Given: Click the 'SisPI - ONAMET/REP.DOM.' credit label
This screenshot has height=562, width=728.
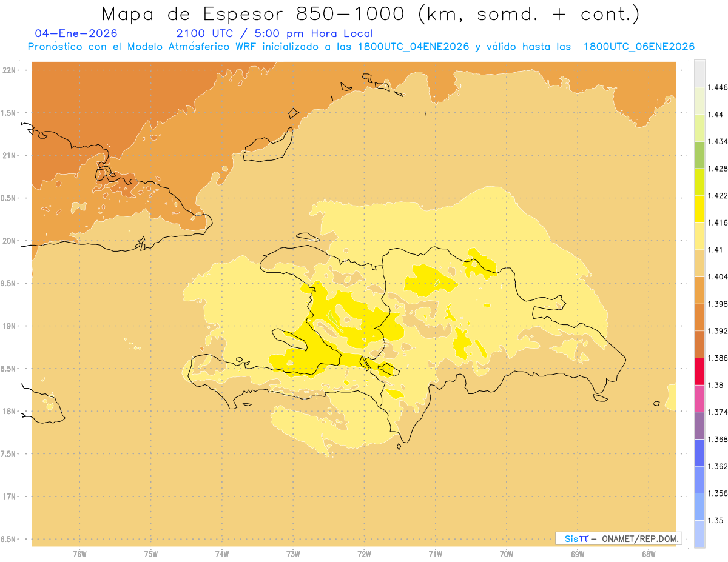Looking at the screenshot, I should 618,538.
